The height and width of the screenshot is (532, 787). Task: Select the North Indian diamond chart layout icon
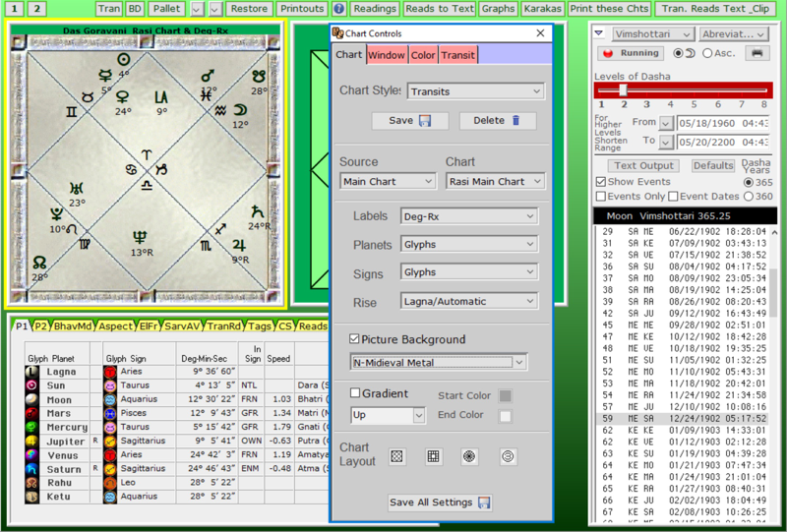pos(397,456)
